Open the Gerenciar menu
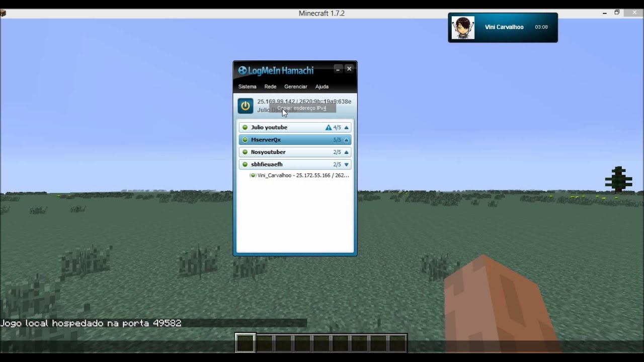Screen dimensions: 644x362 [295, 86]
